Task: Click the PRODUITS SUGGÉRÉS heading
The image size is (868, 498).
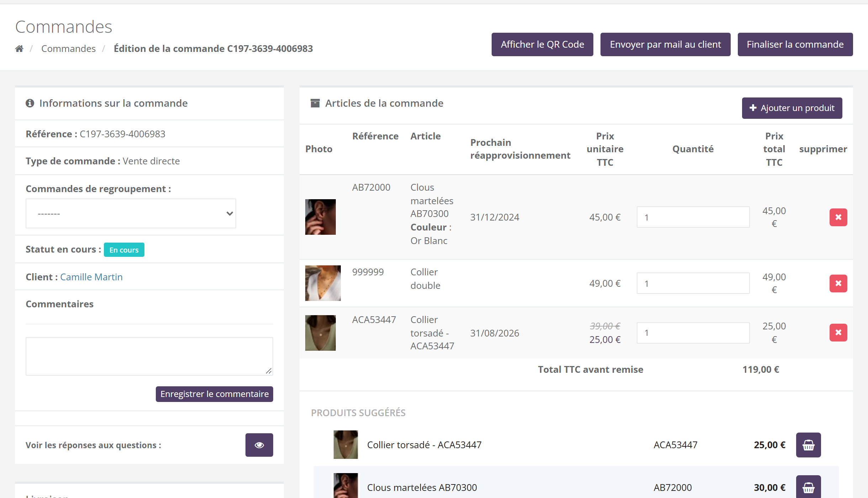Action: coord(358,413)
